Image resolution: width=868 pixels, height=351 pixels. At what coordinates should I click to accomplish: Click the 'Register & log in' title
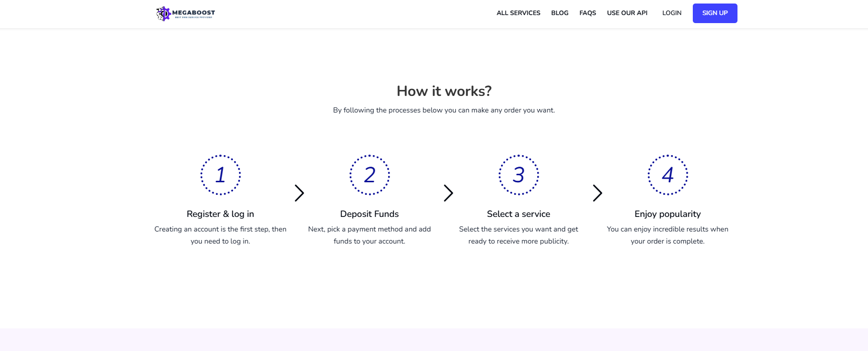[x=220, y=214]
